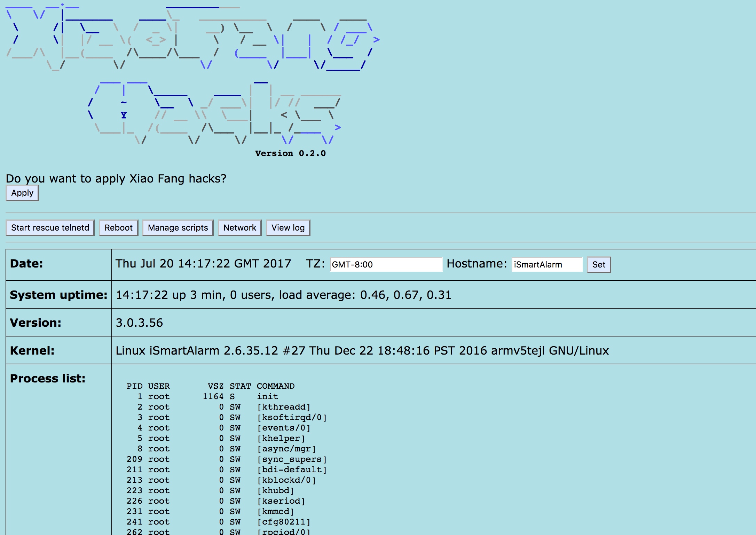Click the COMMAND column header in process list
Screen dimensions: 756x535
coord(276,386)
